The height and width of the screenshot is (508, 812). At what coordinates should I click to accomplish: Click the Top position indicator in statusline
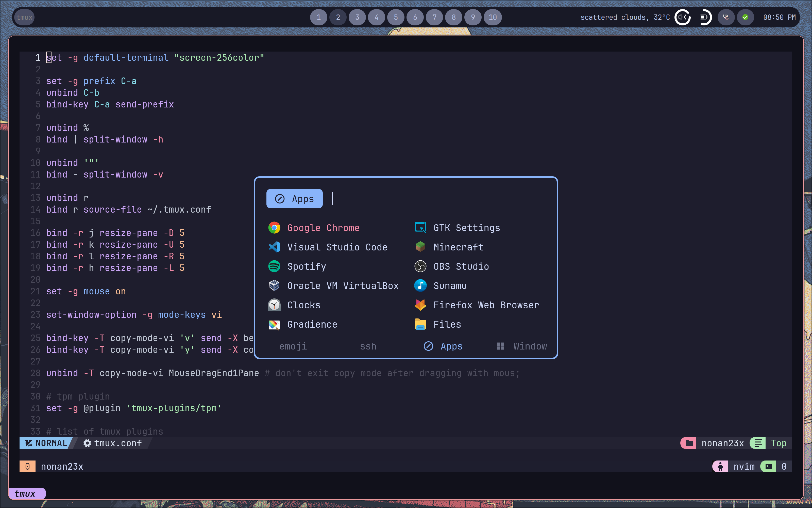point(768,443)
